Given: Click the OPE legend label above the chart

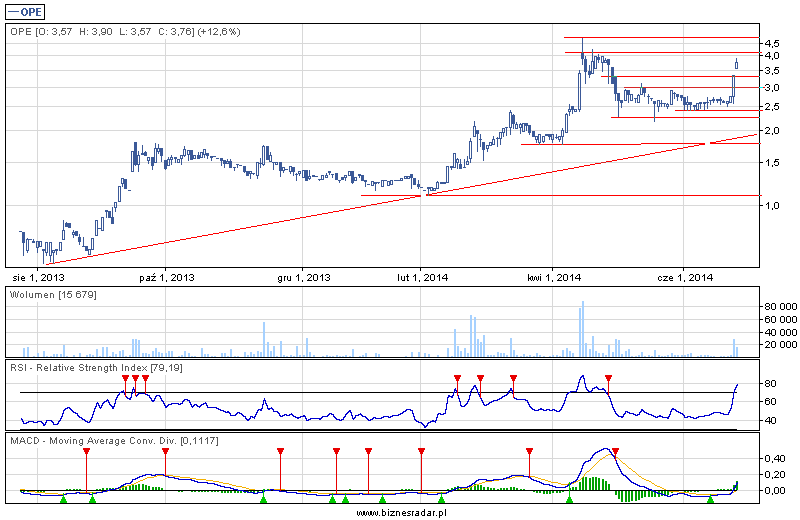Looking at the screenshot, I should click(x=24, y=12).
